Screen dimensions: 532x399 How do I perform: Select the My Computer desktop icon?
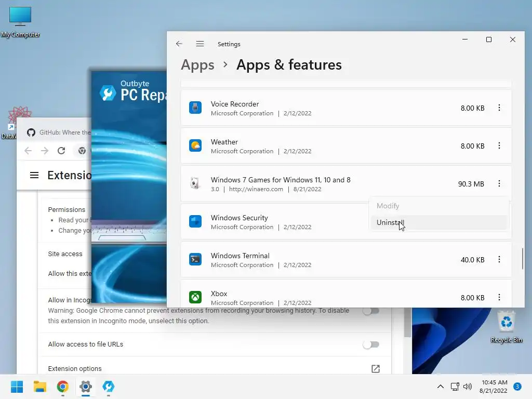[20, 22]
